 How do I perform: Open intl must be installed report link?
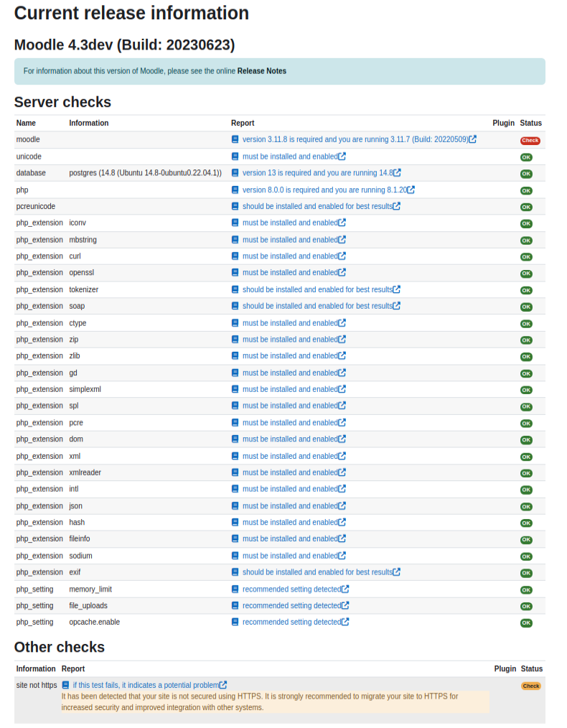pos(290,489)
